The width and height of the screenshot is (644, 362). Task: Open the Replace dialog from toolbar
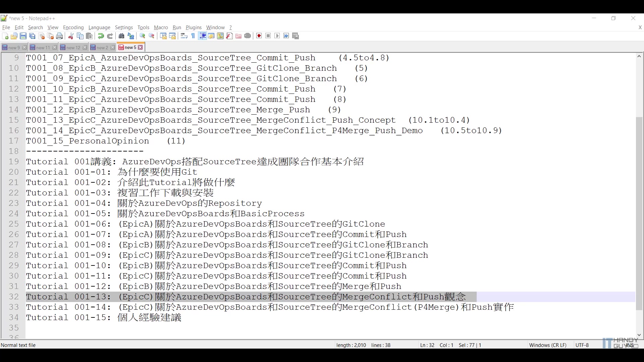pos(131,36)
